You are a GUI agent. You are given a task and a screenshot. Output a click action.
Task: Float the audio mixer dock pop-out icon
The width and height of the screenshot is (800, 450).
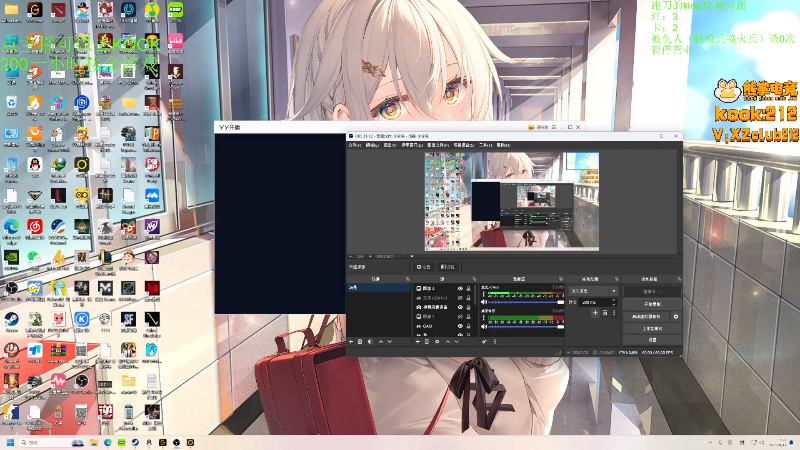561,279
